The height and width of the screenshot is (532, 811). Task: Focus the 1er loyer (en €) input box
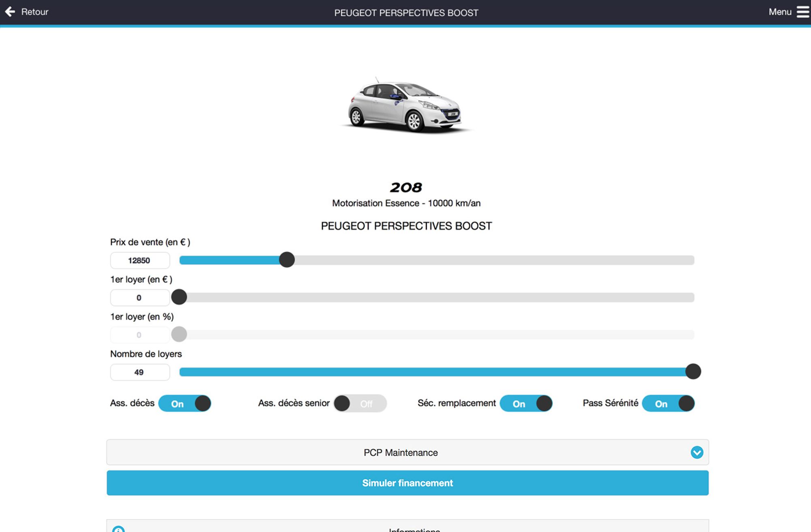tap(140, 298)
